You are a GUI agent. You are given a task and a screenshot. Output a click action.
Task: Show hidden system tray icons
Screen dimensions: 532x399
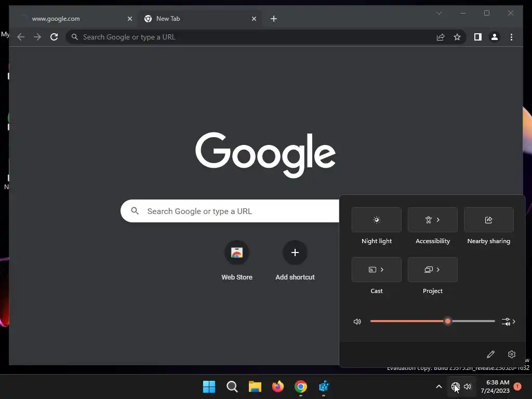438,387
